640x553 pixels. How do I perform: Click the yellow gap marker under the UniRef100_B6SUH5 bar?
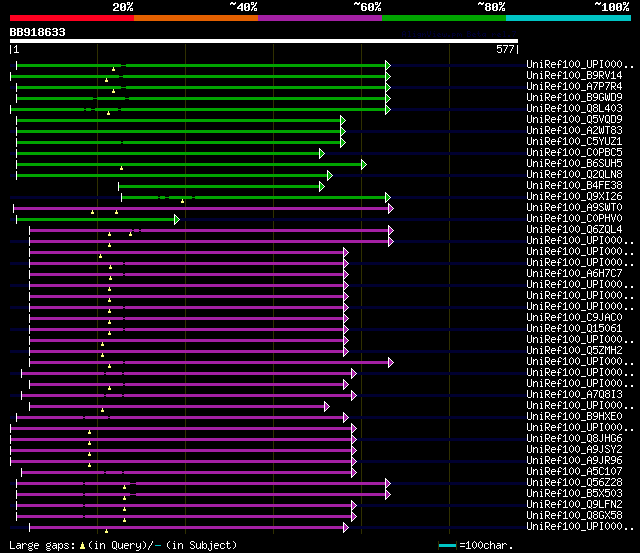tap(121, 168)
